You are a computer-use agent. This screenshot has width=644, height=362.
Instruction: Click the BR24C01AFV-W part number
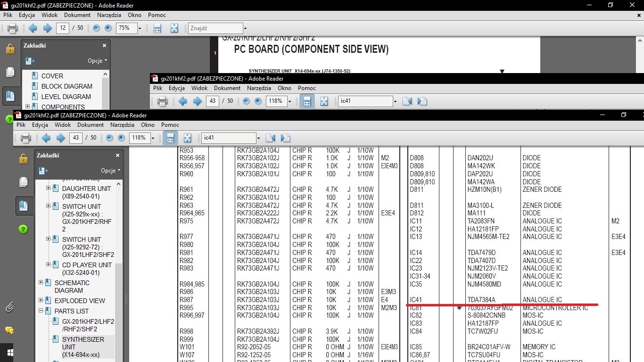tap(489, 347)
